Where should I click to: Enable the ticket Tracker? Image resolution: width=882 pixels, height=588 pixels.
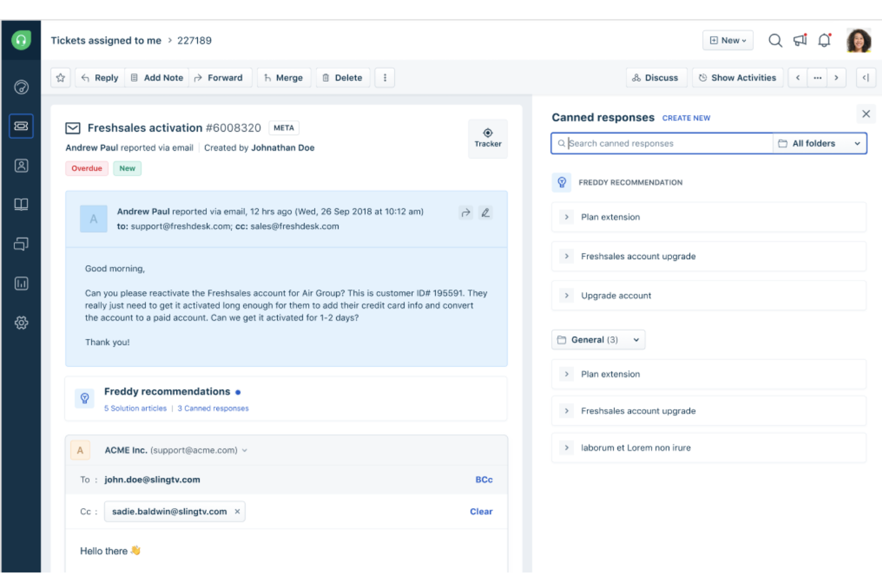pos(488,138)
